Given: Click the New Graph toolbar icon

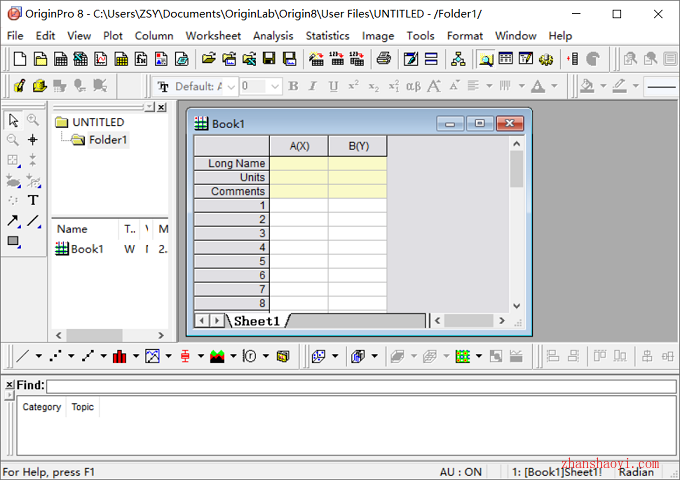Looking at the screenshot, I should (x=101, y=59).
